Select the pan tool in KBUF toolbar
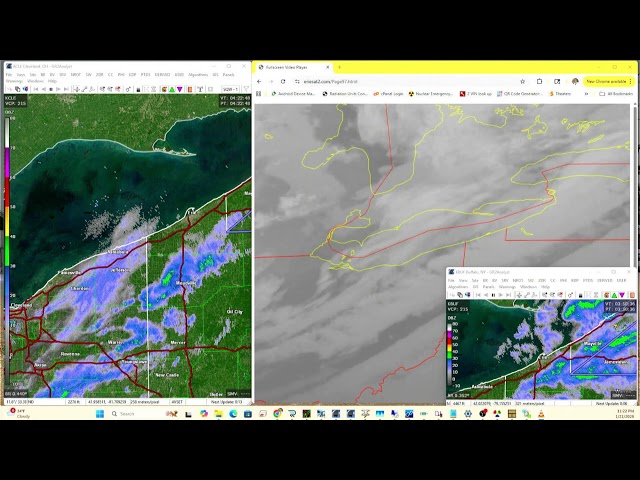The height and width of the screenshot is (480, 640). pyautogui.click(x=519, y=295)
